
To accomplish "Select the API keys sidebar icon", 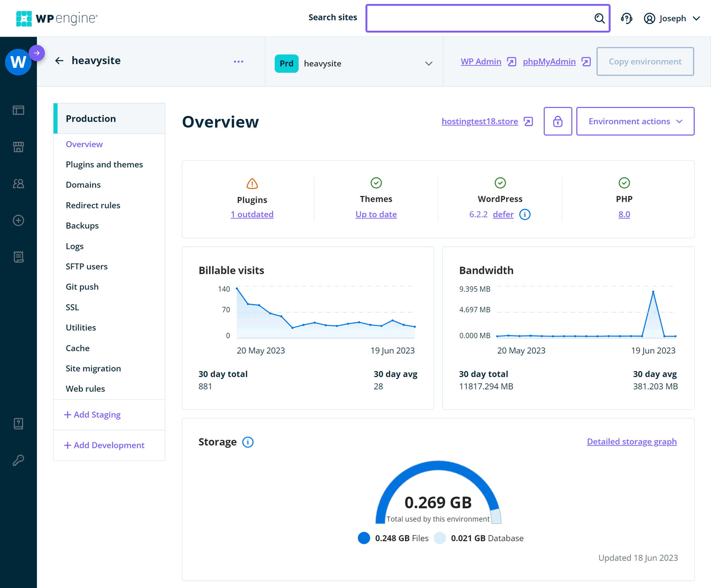I will tap(19, 459).
